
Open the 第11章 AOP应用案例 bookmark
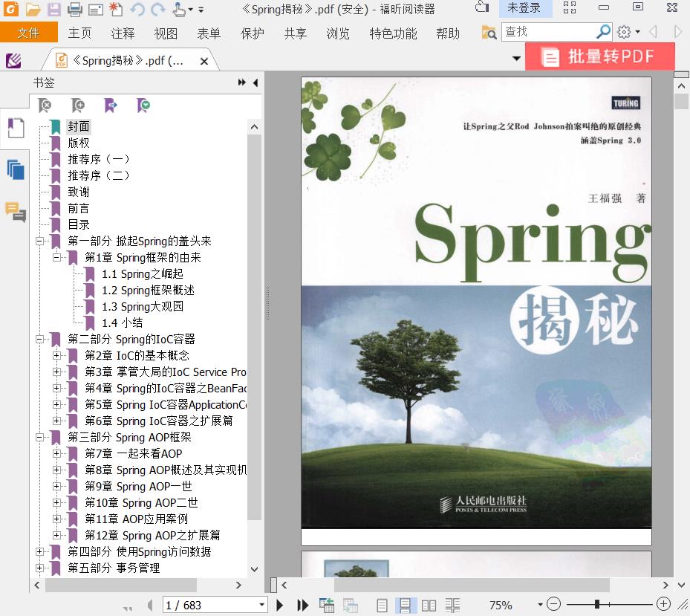[x=137, y=519]
